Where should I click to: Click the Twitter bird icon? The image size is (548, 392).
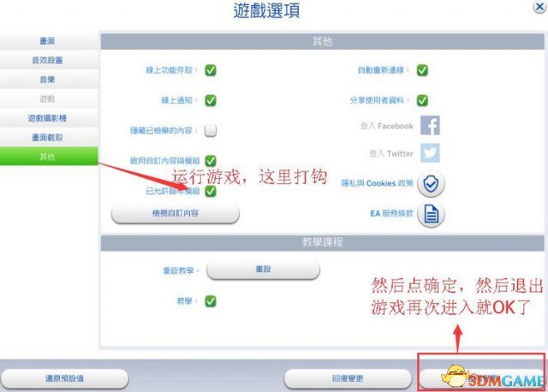(x=430, y=152)
